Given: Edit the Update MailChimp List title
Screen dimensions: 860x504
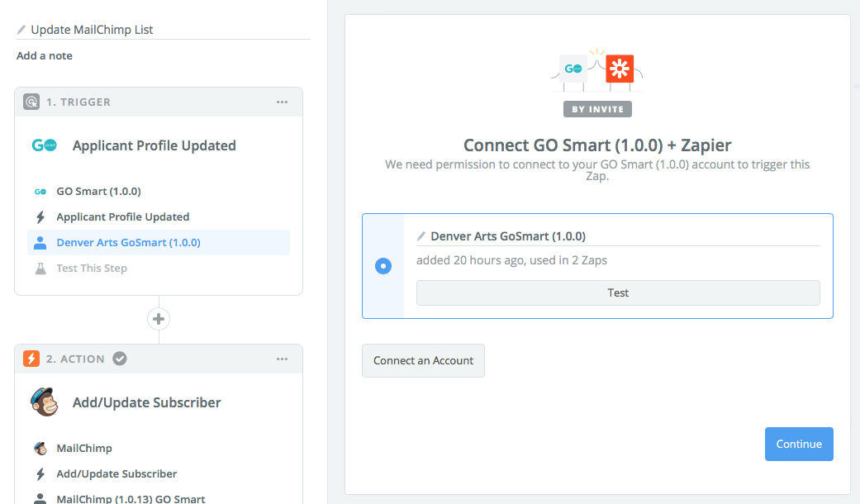Looking at the screenshot, I should pyautogui.click(x=92, y=30).
